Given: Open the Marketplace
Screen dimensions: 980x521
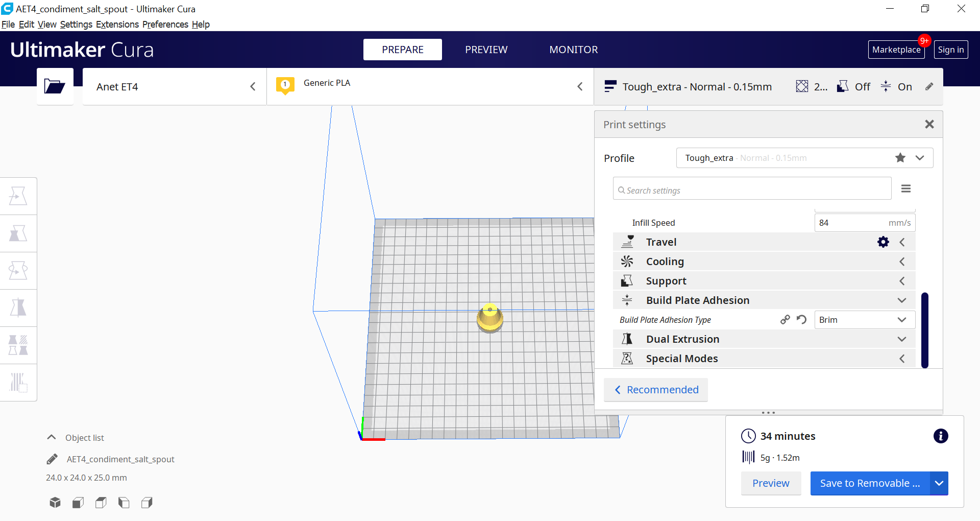Looking at the screenshot, I should pyautogui.click(x=896, y=50).
